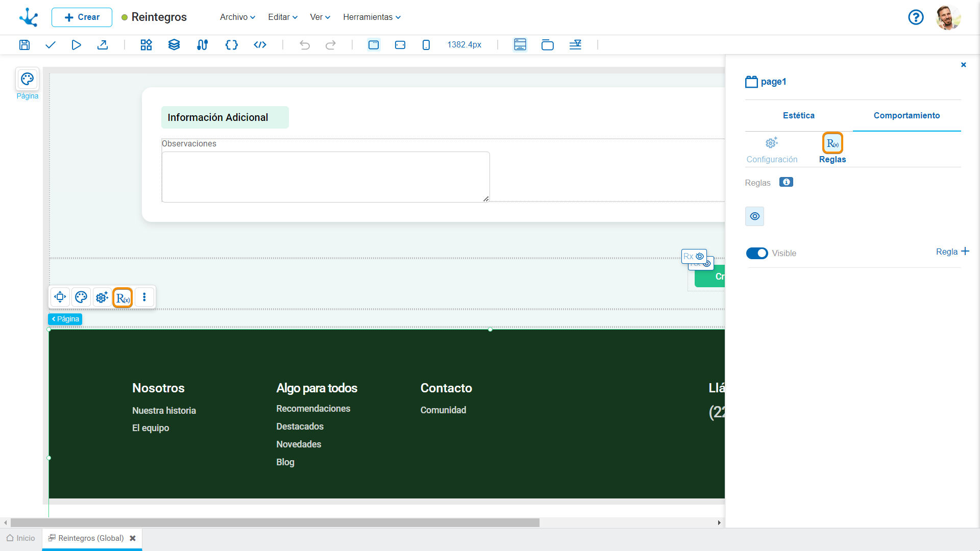
Task: Click the Destacados footer link
Action: pyautogui.click(x=300, y=427)
